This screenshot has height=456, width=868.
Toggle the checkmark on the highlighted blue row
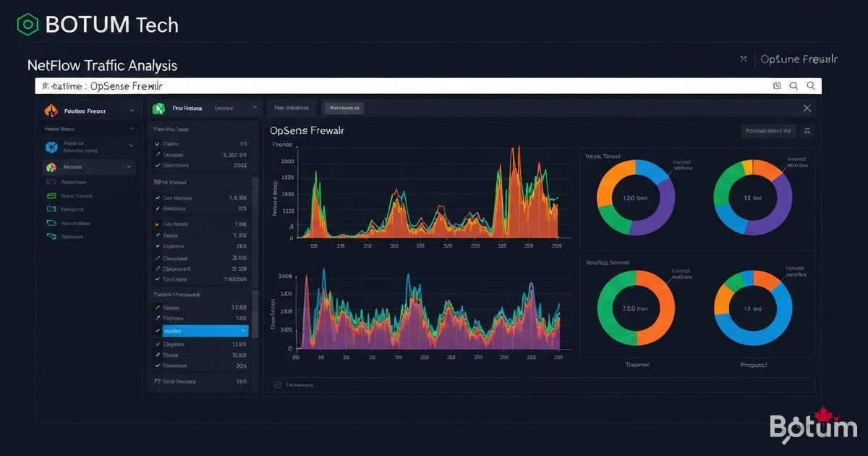[158, 331]
